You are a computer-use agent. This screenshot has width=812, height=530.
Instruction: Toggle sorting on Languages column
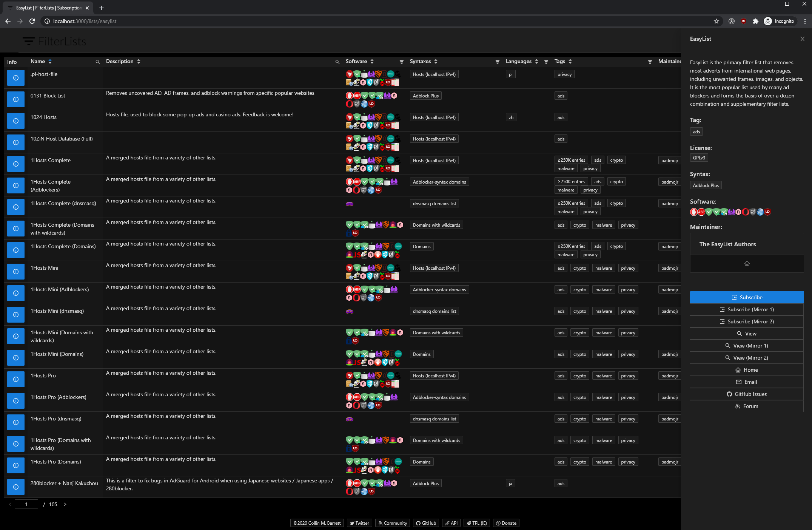coord(536,62)
